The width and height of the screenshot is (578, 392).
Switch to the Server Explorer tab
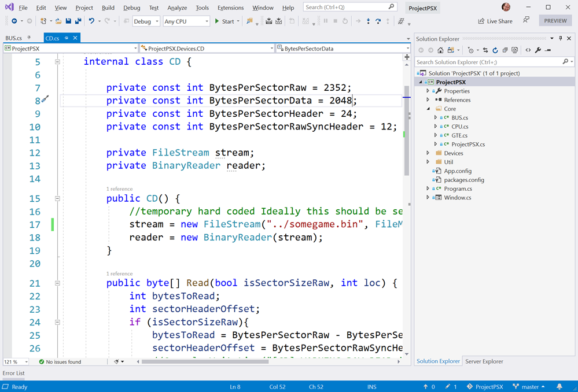[484, 361]
